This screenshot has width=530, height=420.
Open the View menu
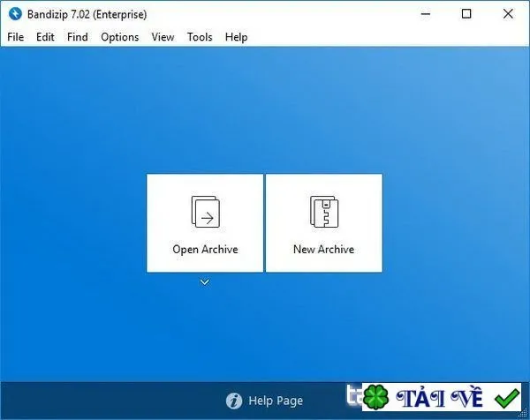pyautogui.click(x=163, y=37)
